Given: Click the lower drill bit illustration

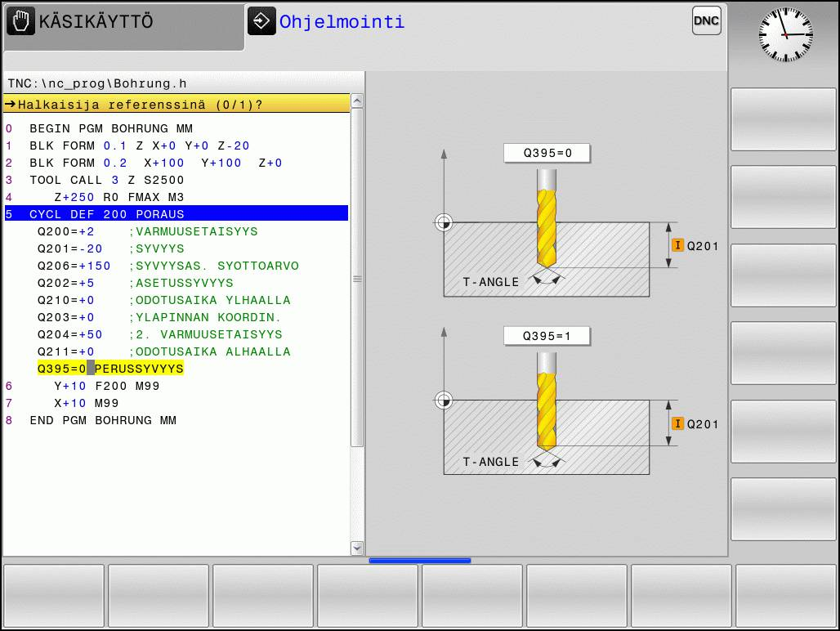Looking at the screenshot, I should (x=547, y=402).
